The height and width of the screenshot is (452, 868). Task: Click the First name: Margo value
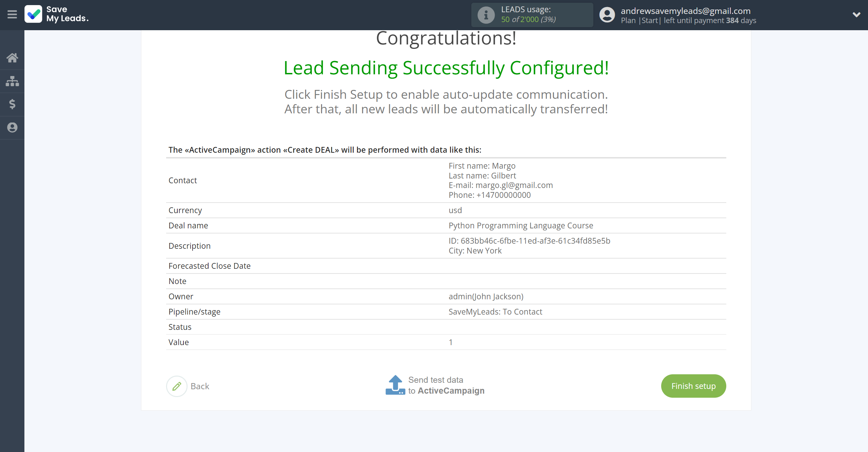pyautogui.click(x=482, y=166)
